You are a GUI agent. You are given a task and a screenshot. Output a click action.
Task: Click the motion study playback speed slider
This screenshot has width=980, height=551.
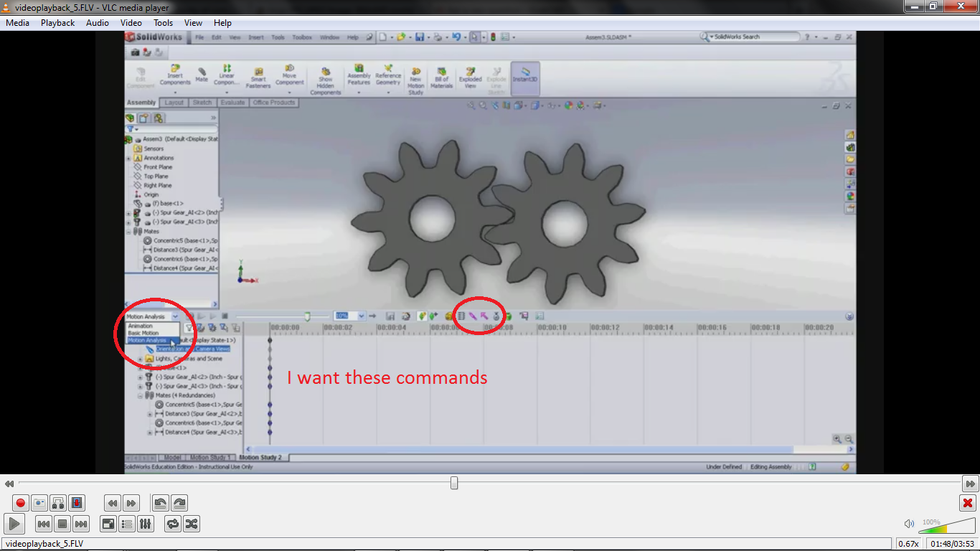pos(307,316)
